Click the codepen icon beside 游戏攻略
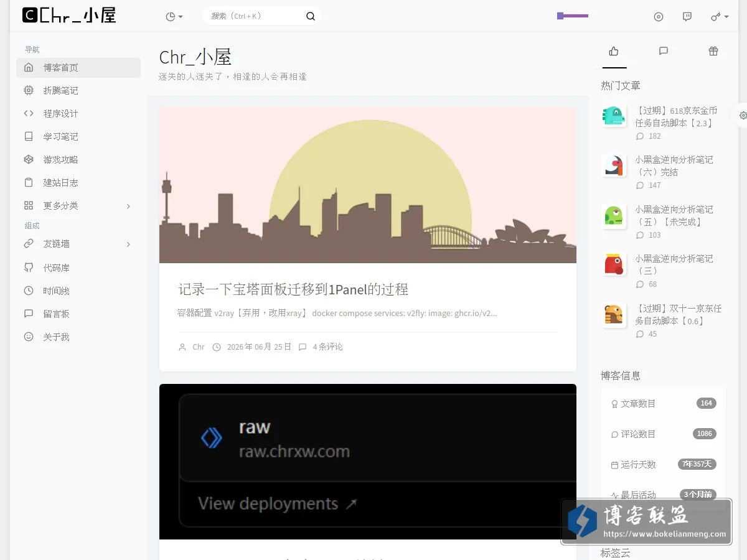The height and width of the screenshot is (560, 747). tap(29, 159)
